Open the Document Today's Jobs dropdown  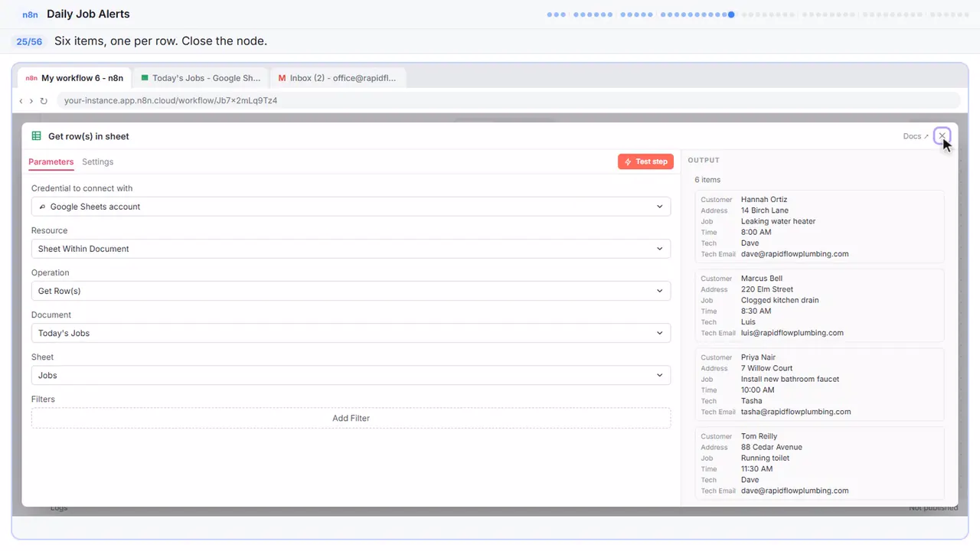[x=351, y=333]
